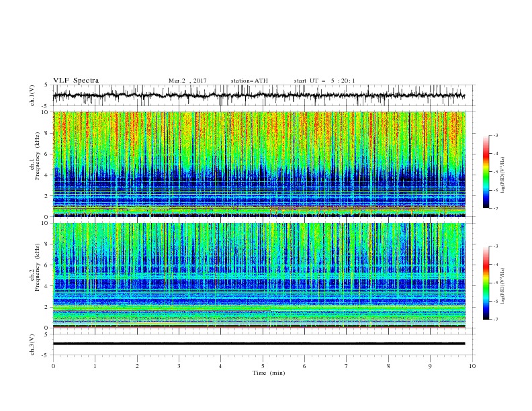
Task: Click the "10" tick on the time axis
Action: coord(472,366)
